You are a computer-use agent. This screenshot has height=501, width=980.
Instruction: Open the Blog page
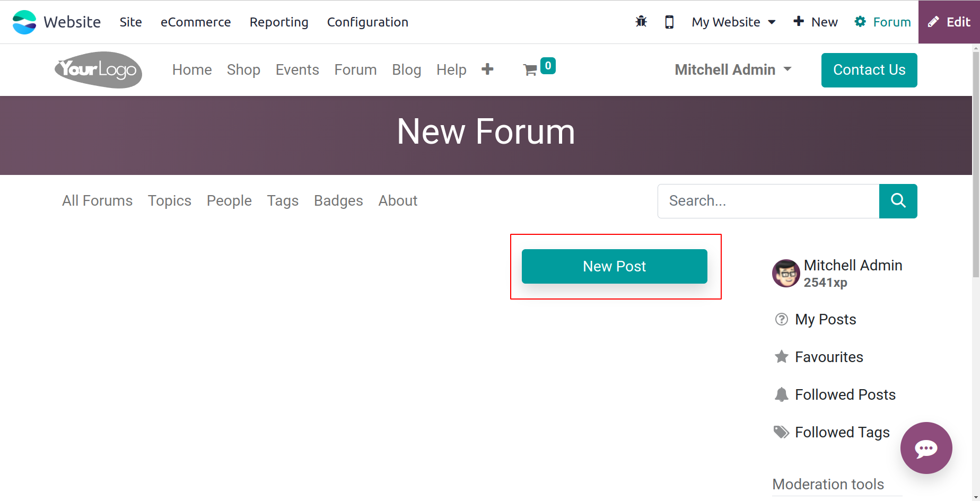(407, 69)
